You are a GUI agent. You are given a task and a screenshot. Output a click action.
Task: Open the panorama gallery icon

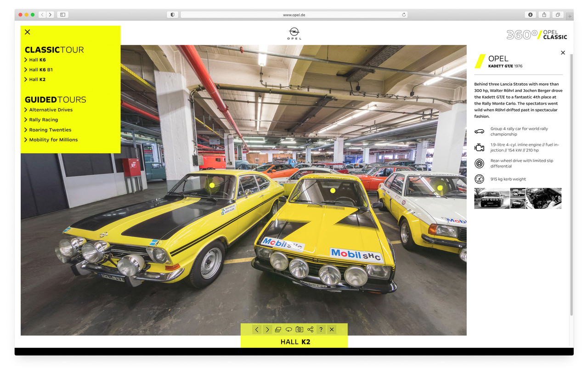coord(278,329)
